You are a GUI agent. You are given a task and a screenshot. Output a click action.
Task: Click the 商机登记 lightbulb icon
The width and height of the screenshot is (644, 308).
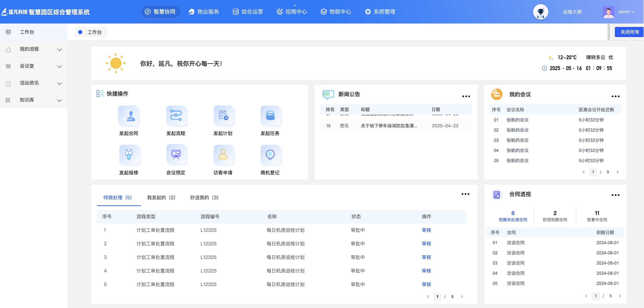[x=270, y=155]
